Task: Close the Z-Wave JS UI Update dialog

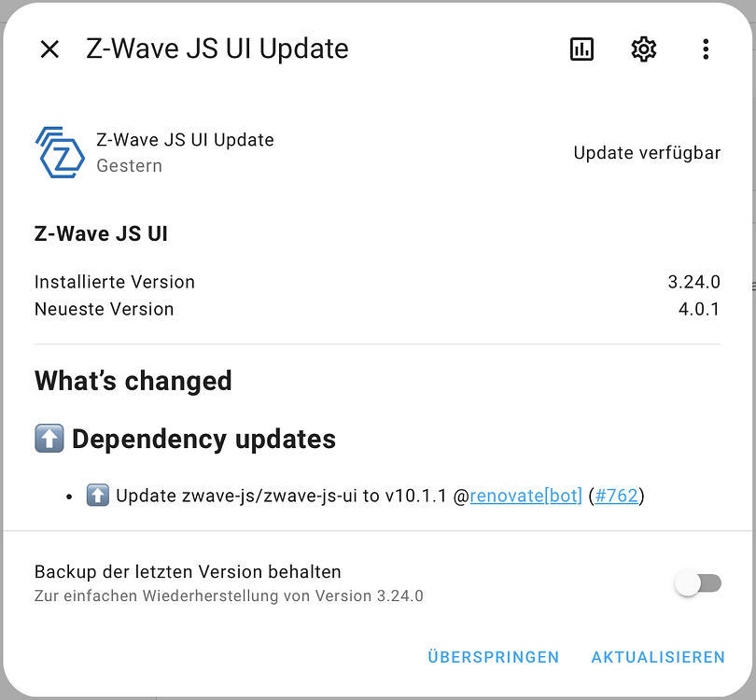Action: [x=49, y=49]
